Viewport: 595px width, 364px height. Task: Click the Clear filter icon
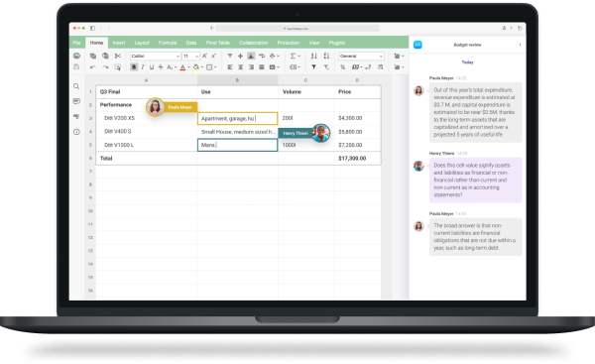coord(326,67)
